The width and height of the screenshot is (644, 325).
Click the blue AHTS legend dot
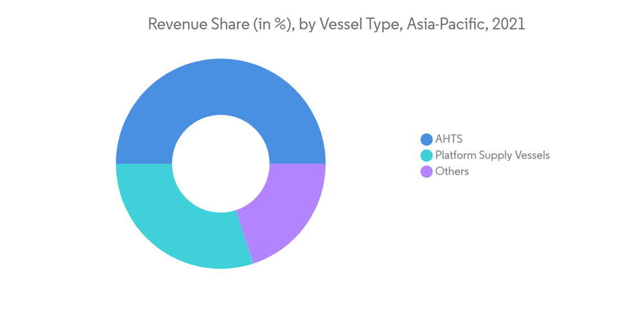tap(426, 139)
